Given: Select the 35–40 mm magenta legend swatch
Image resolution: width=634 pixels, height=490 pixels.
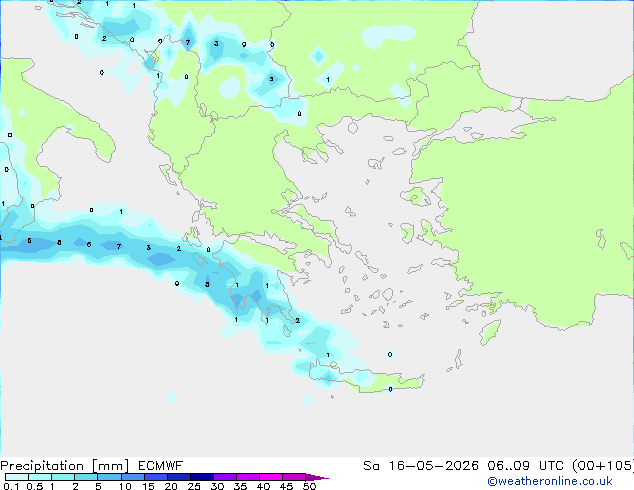Looking at the screenshot, I should [x=248, y=477].
